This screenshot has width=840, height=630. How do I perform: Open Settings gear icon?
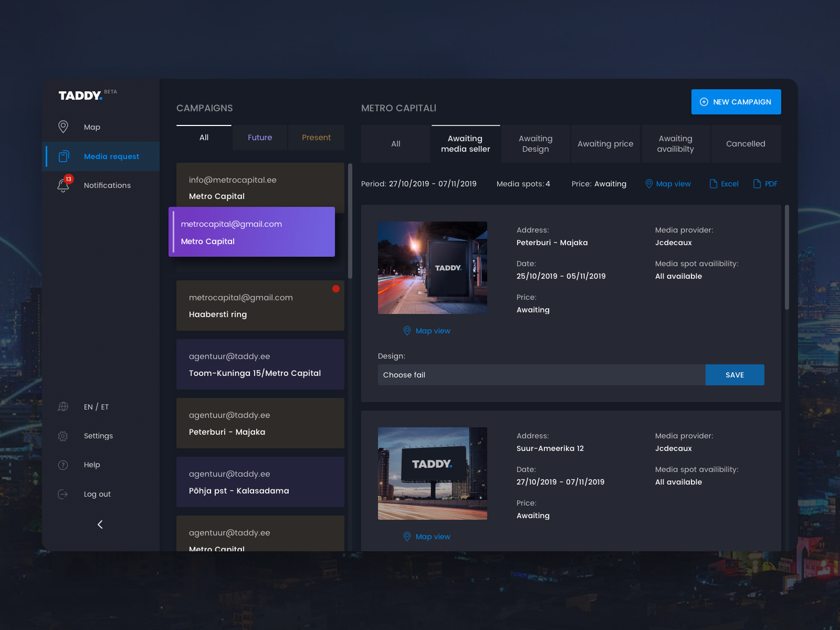[x=63, y=436]
